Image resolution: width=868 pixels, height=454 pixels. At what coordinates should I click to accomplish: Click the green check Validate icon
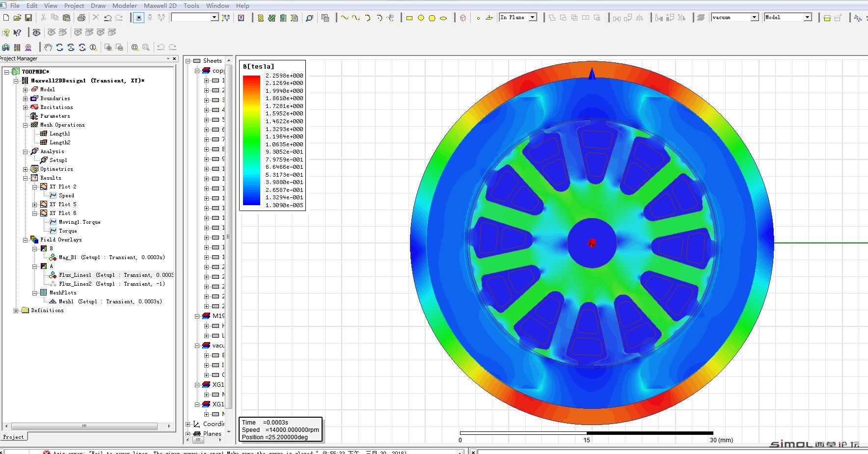click(x=271, y=18)
